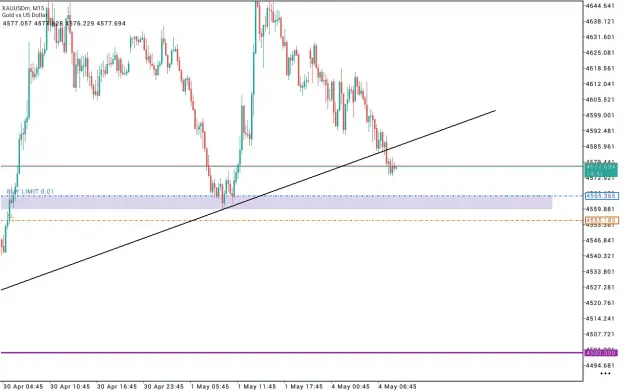Click the 4605.521 price axis label
Image resolution: width=625 pixels, height=391 pixels.
(600, 100)
